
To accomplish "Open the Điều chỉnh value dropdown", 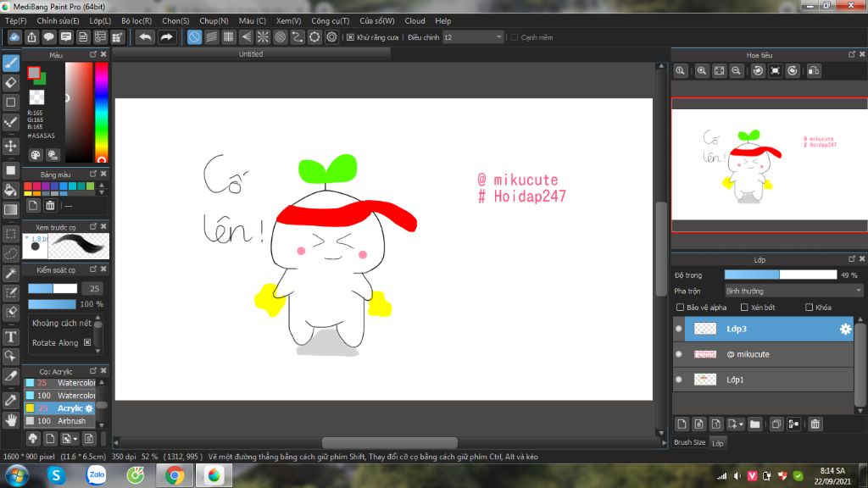I will coord(474,37).
